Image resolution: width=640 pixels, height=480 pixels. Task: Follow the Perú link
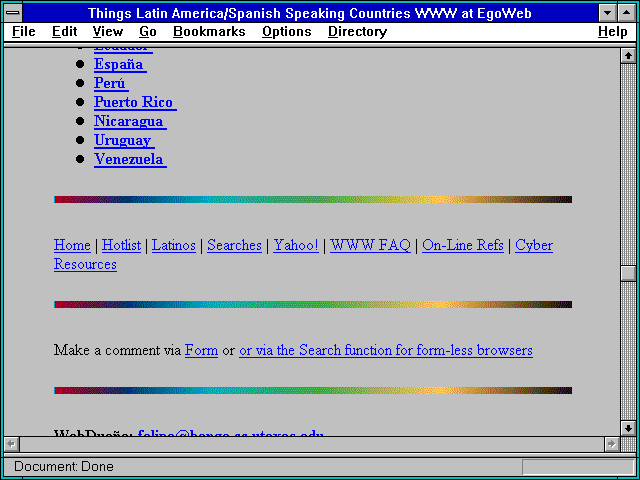[111, 83]
